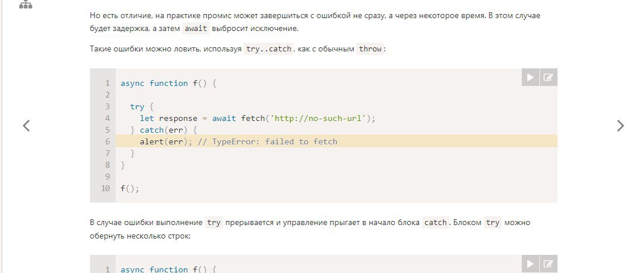Click the 'http://no-such-url' string in code
The height and width of the screenshot is (273, 644).
click(318, 119)
